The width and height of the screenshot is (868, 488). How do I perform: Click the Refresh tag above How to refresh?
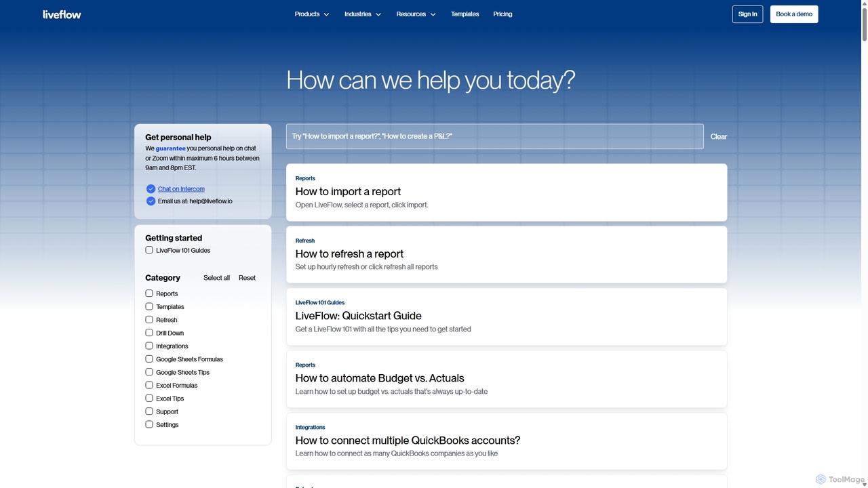click(305, 241)
